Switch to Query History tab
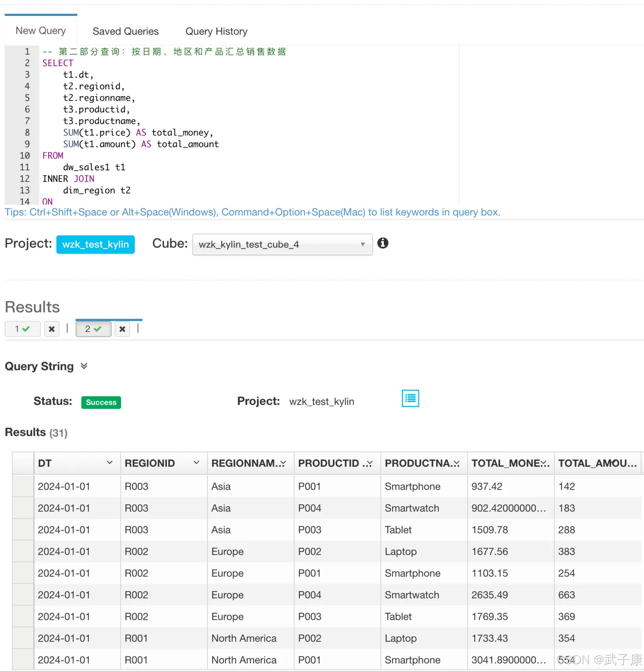 pyautogui.click(x=216, y=31)
